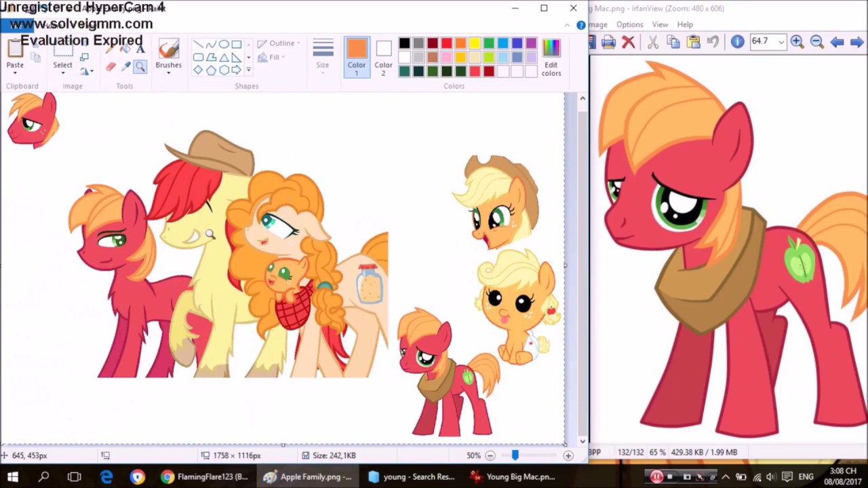Select the Eraser tool in Paint
Image resolution: width=868 pixels, height=488 pixels.
click(x=111, y=66)
